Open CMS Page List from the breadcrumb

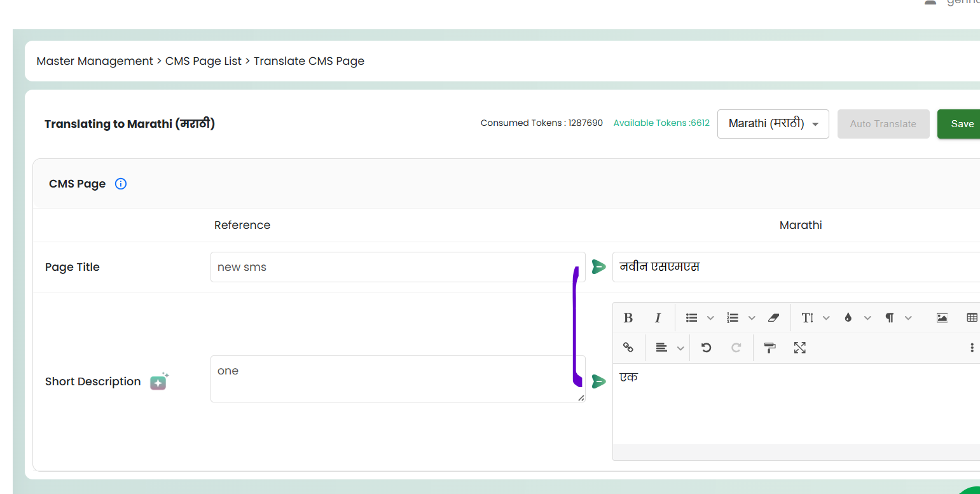(x=204, y=61)
